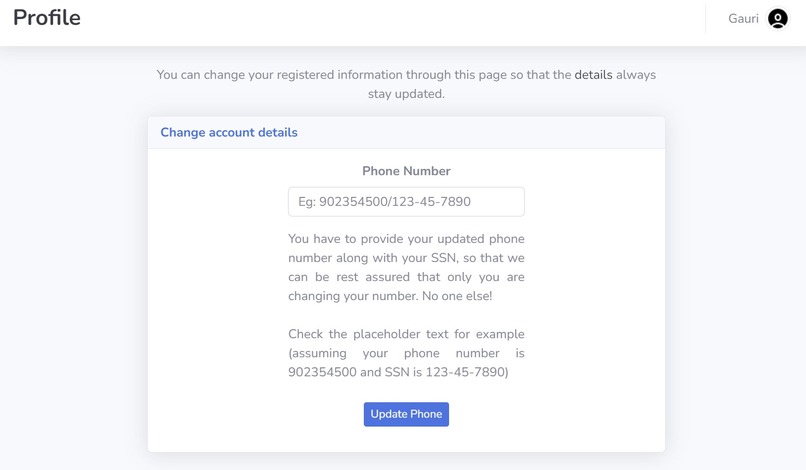
Task: Click the 'stay updated.' line of intro
Action: (x=406, y=94)
